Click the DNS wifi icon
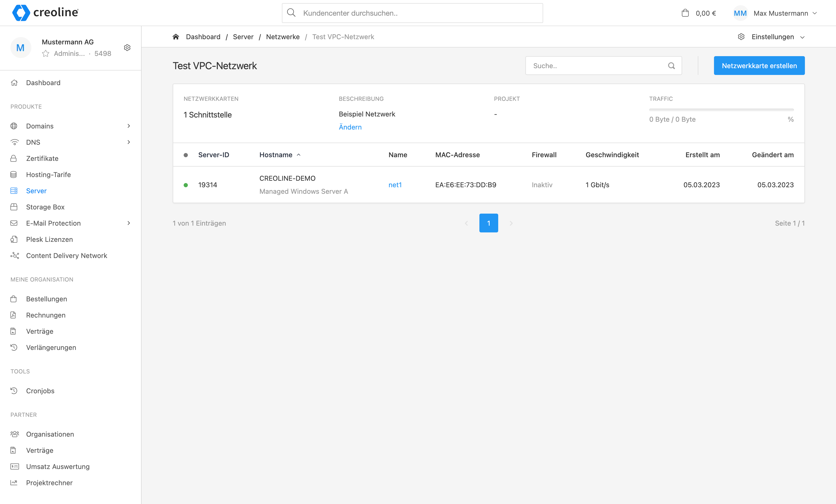The image size is (836, 504). click(x=14, y=142)
